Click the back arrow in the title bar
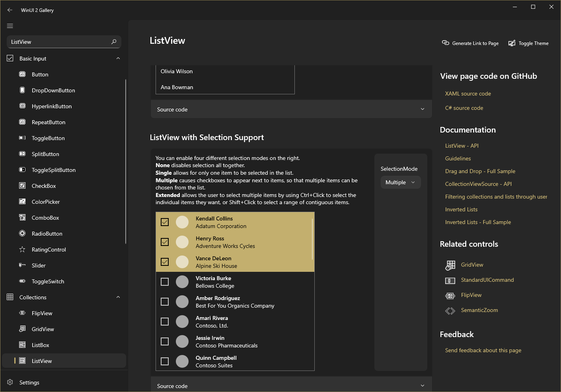This screenshot has width=561, height=392. click(10, 10)
